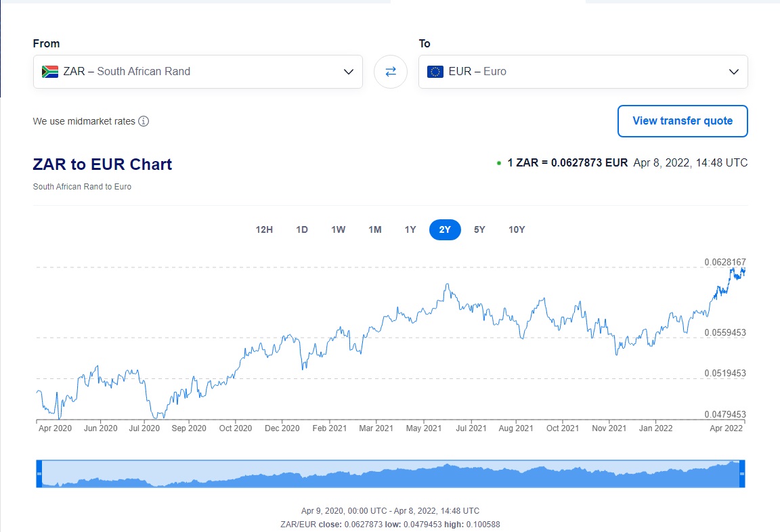Show the 1Y chart range
780x532 pixels.
(410, 229)
